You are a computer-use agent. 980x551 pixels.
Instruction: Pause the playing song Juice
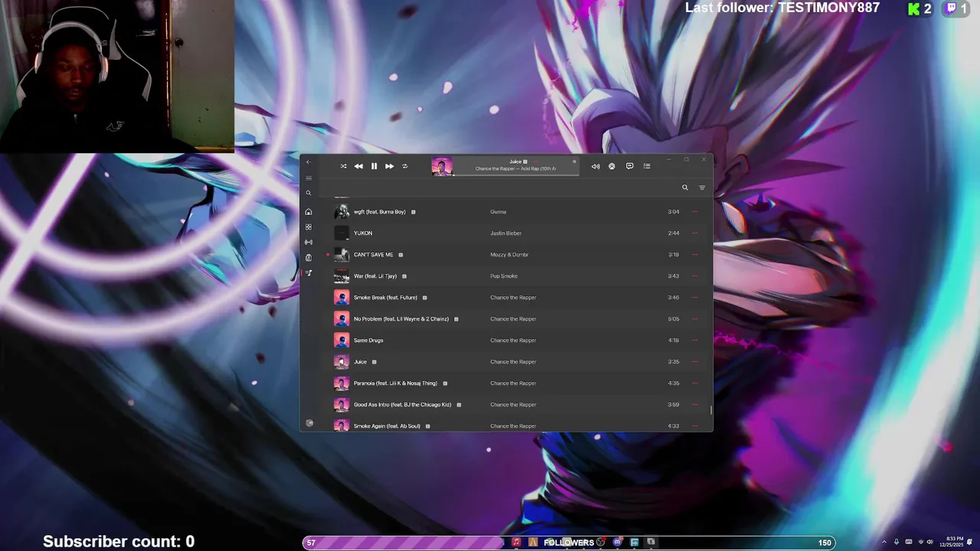coord(374,166)
